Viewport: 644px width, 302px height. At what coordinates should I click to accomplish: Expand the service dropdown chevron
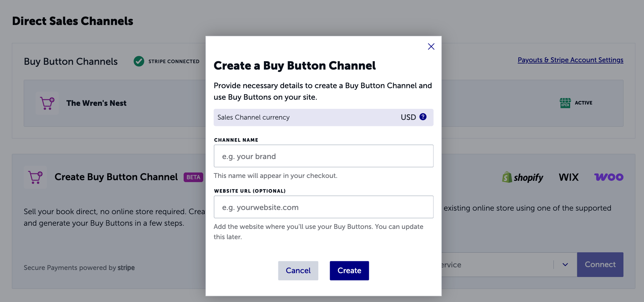click(565, 264)
